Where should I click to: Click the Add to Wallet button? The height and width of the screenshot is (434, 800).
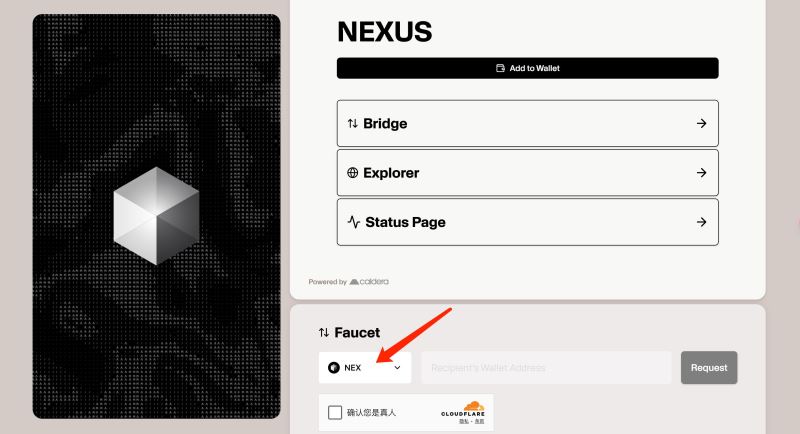(528, 68)
